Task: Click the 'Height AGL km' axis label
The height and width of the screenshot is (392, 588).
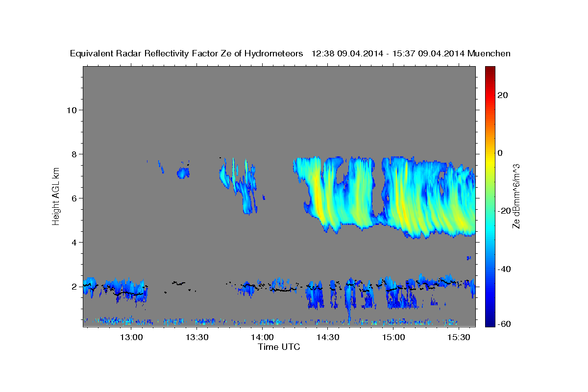Action: coord(56,196)
